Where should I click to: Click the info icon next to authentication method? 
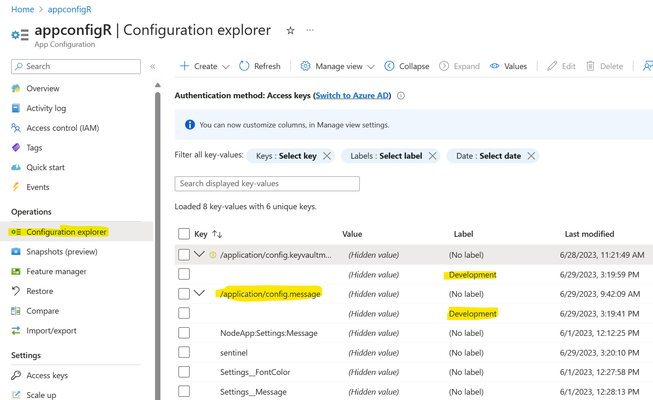[401, 96]
